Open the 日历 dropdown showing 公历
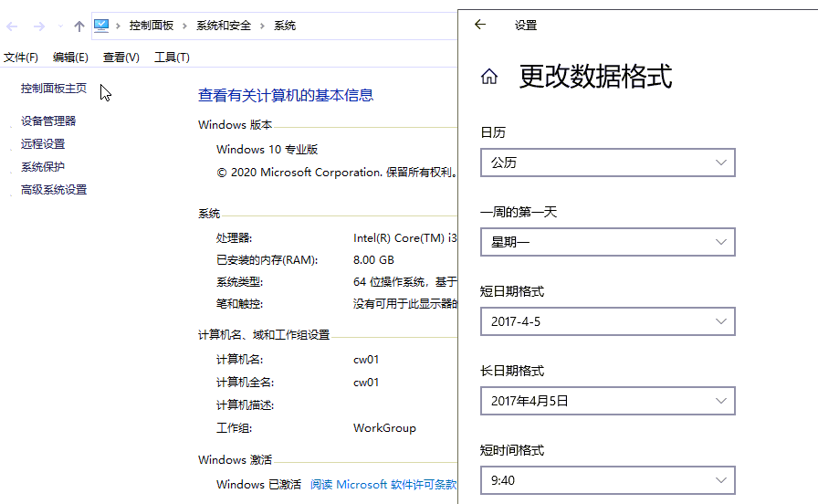 click(x=608, y=163)
